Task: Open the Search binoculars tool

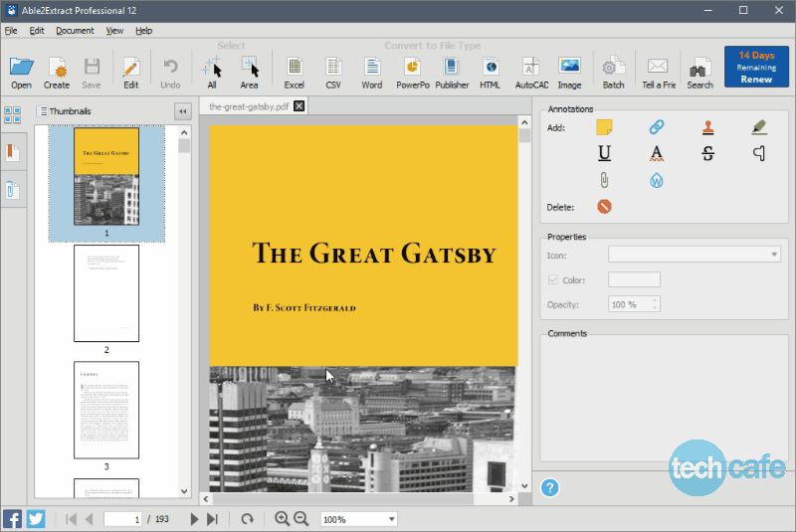Action: [699, 73]
